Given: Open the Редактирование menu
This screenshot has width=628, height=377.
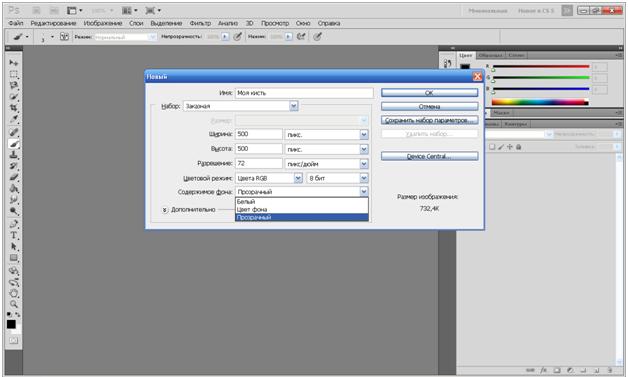Looking at the screenshot, I should pyautogui.click(x=53, y=23).
